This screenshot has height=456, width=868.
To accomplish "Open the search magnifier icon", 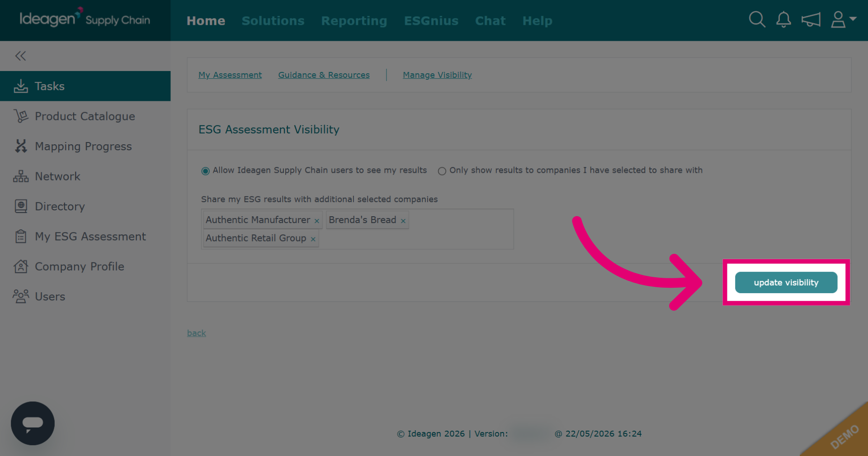I will click(x=757, y=20).
